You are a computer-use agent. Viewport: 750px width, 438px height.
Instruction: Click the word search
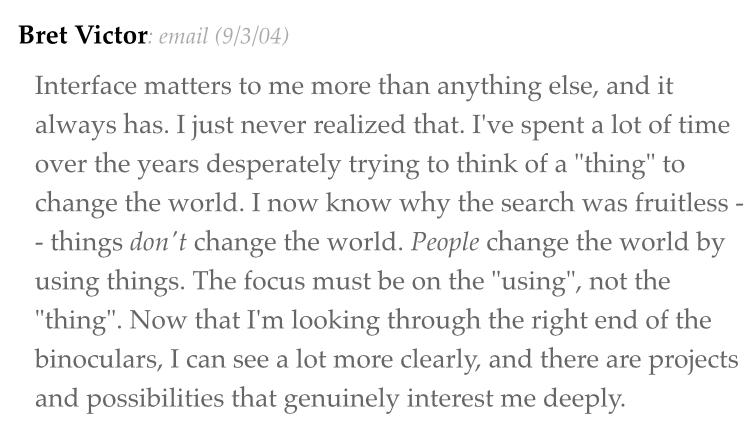pyautogui.click(x=537, y=203)
